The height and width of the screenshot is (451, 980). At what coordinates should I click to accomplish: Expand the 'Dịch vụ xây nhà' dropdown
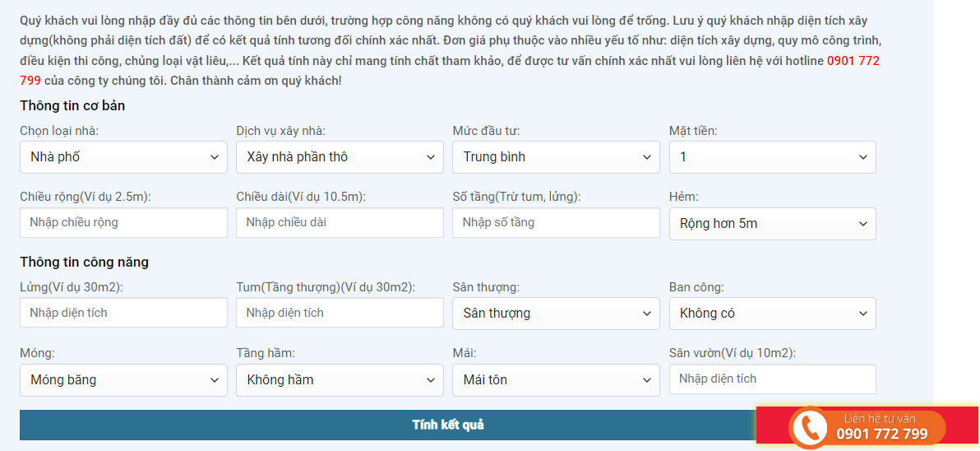point(340,157)
